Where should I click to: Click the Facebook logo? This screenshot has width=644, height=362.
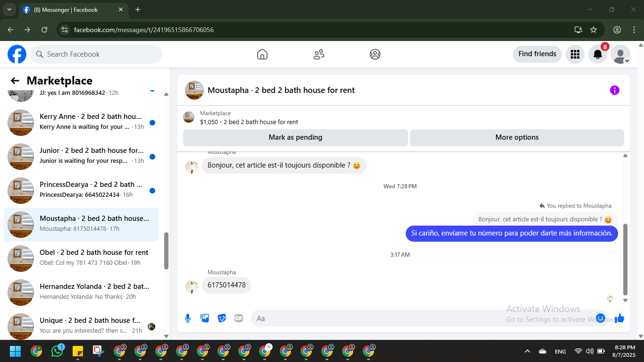(17, 54)
